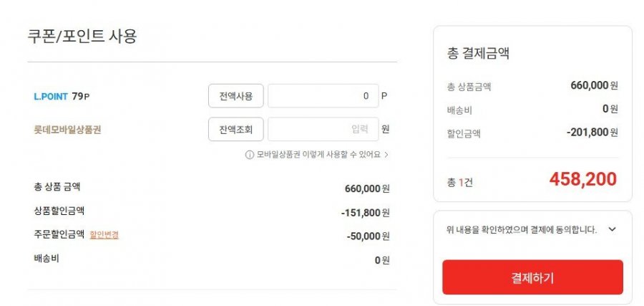Image resolution: width=644 pixels, height=306 pixels.
Task: Click the 총 결제금액 heading
Action: coord(478,54)
